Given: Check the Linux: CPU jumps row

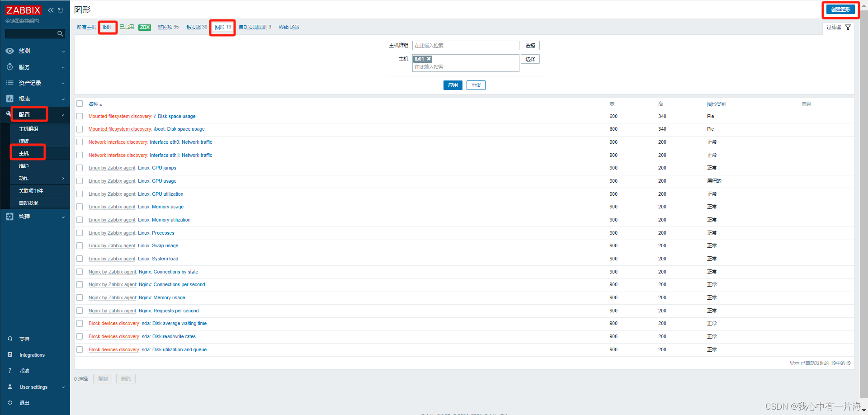Looking at the screenshot, I should point(80,168).
